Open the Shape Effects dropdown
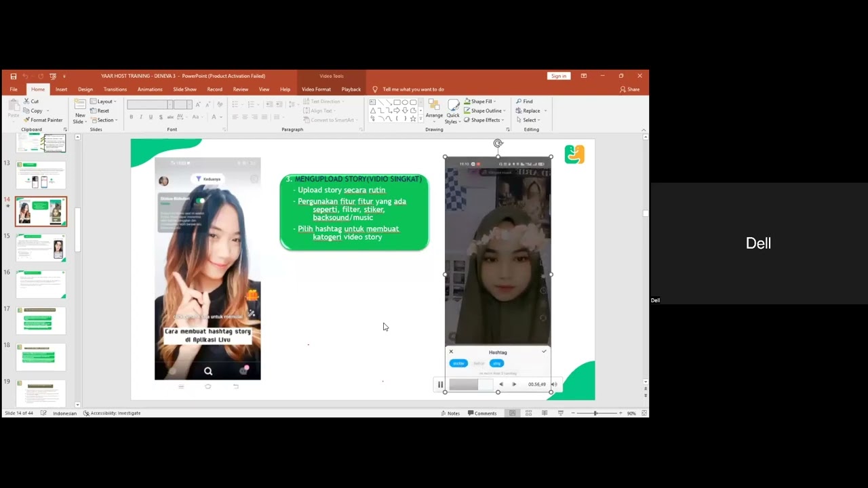The image size is (868, 488). [484, 120]
